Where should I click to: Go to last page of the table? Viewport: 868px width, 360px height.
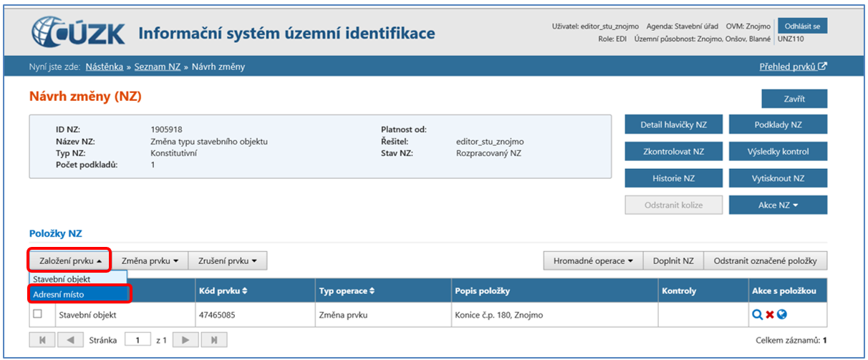tap(214, 340)
